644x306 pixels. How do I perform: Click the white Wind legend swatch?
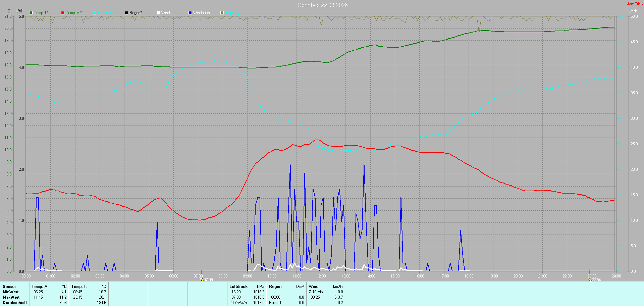pyautogui.click(x=158, y=13)
